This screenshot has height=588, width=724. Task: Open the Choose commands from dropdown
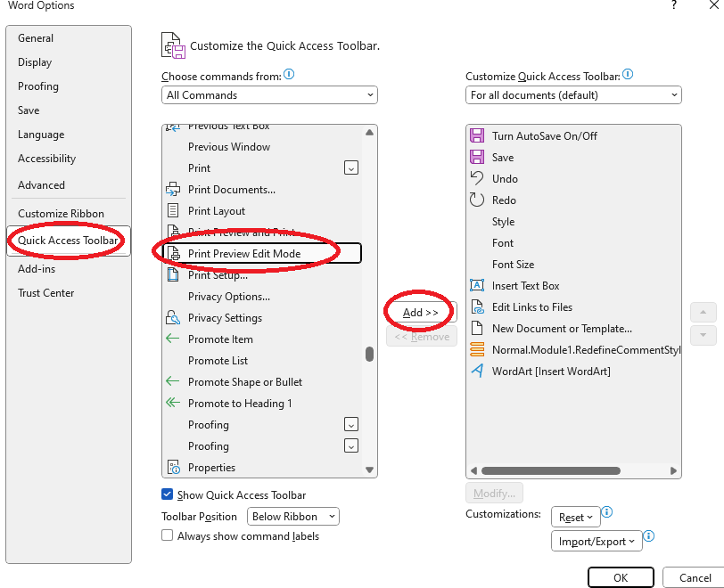tap(269, 95)
